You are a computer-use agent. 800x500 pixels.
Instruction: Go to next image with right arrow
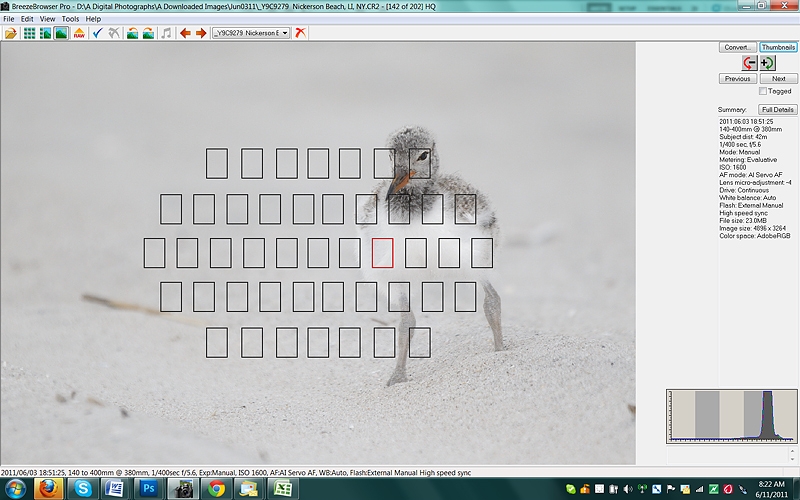click(x=201, y=33)
